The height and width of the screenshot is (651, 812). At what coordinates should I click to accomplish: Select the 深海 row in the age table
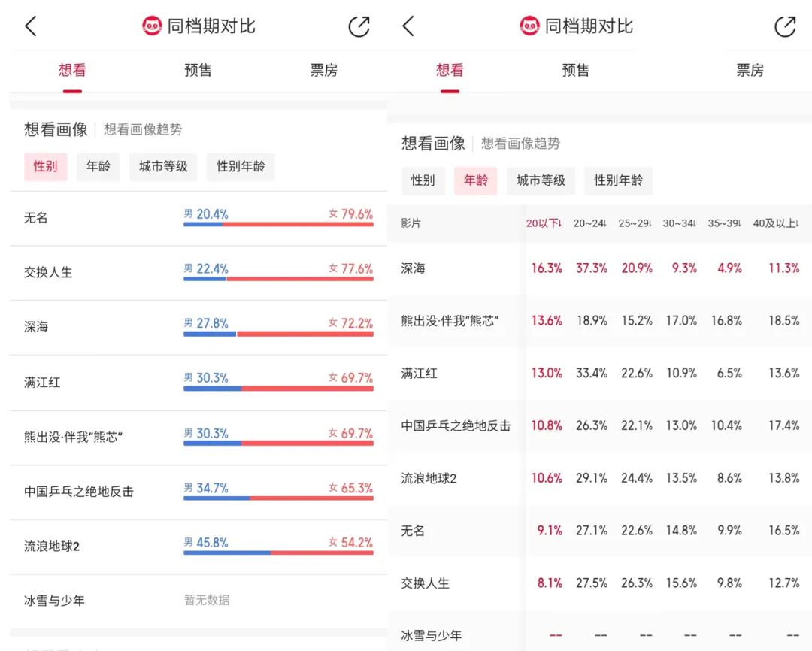click(x=413, y=268)
